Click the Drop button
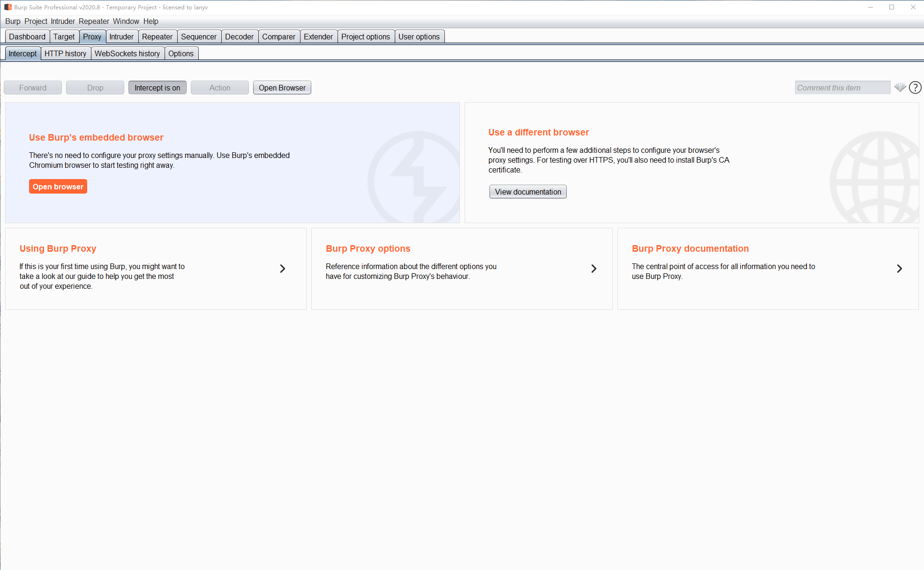 [95, 88]
